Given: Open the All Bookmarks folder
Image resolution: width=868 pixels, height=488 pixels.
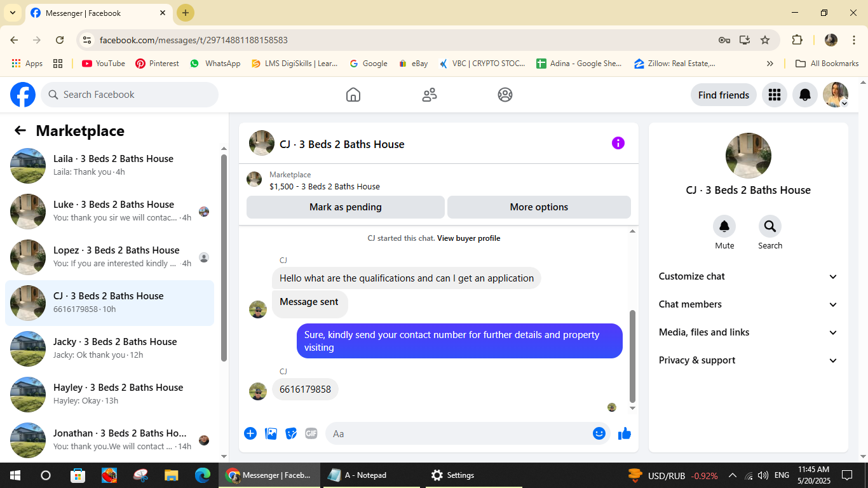Looking at the screenshot, I should pyautogui.click(x=827, y=64).
